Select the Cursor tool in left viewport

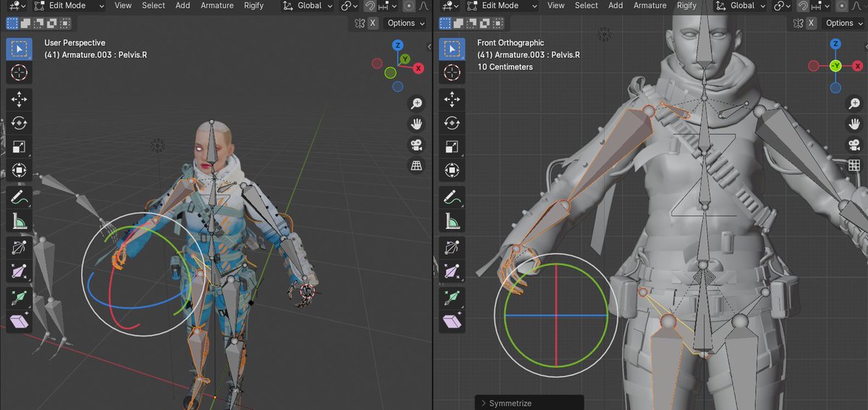point(19,73)
